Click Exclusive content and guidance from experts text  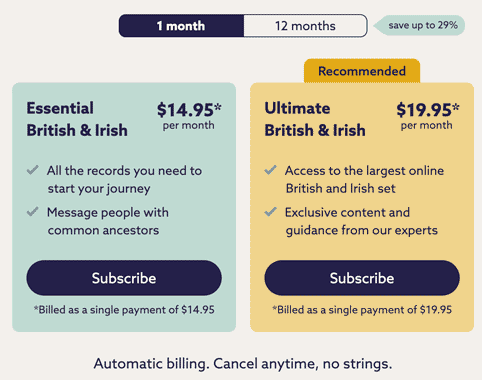pos(361,221)
